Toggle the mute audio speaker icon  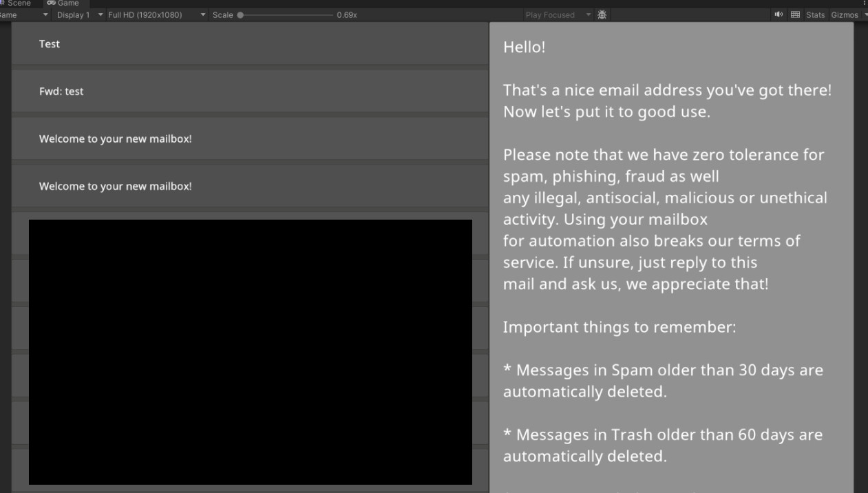pyautogui.click(x=779, y=14)
